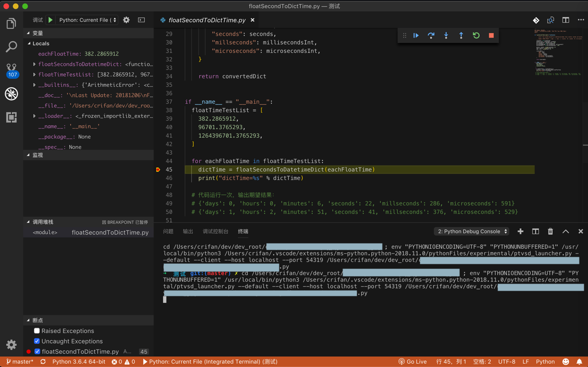Open debug configuration gear icon
The image size is (588, 367).
click(x=126, y=20)
